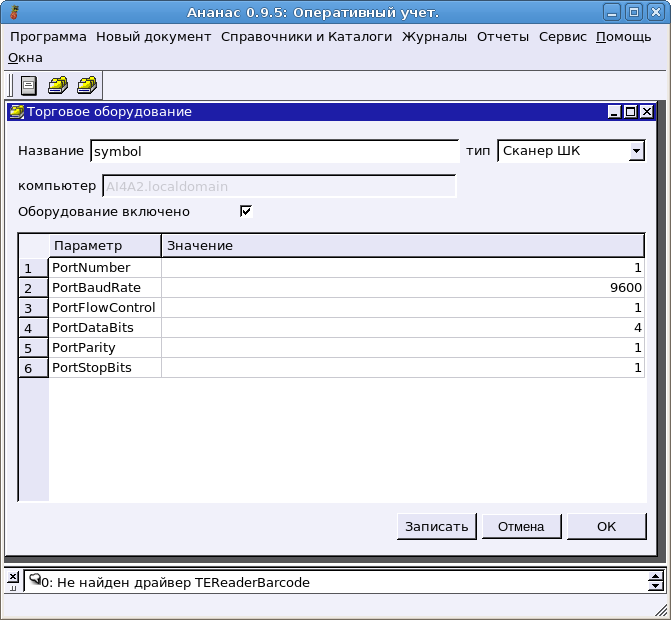Maximize the Торговое оборудование inner window
The width and height of the screenshot is (671, 620).
(x=630, y=112)
